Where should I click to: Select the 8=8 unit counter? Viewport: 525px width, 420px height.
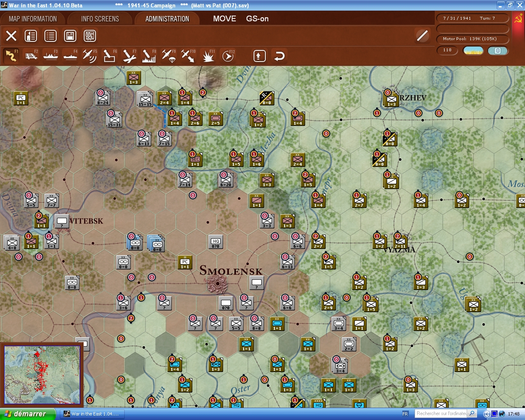(257, 324)
